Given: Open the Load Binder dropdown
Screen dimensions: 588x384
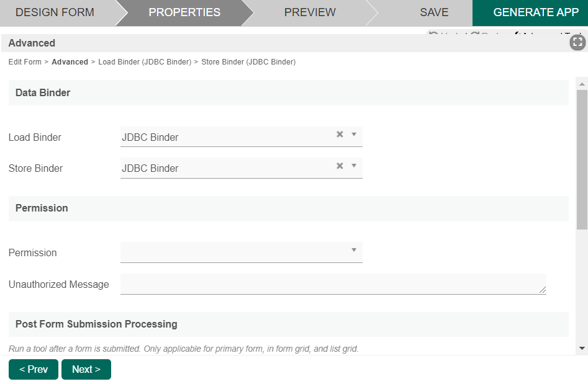Looking at the screenshot, I should click(354, 134).
